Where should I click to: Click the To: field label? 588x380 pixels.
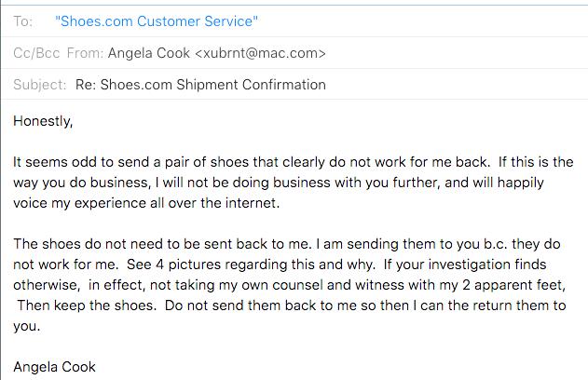click(x=23, y=21)
